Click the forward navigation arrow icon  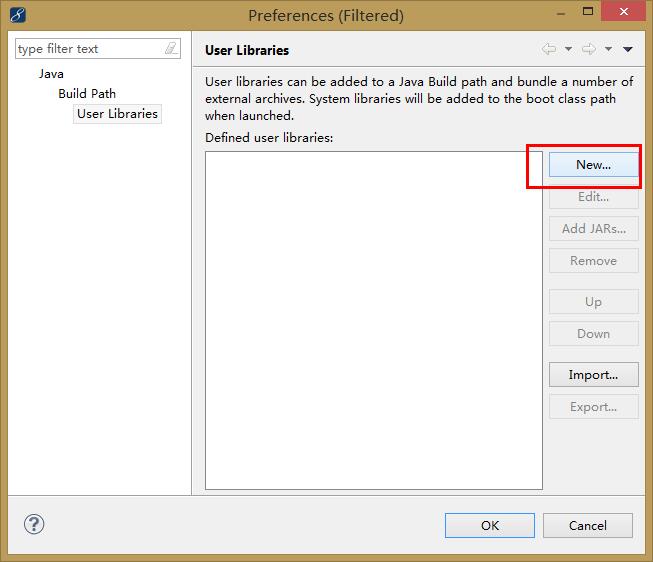pos(589,49)
